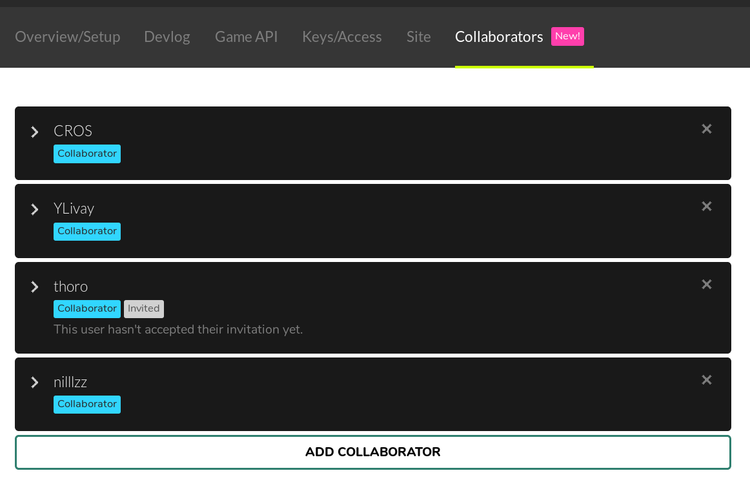Click the Collaborator badge under CROS

click(x=87, y=154)
